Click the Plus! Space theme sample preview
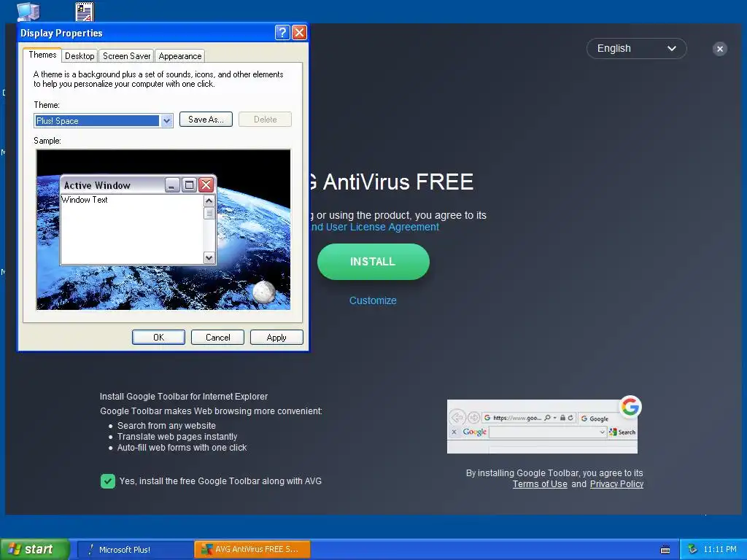The width and height of the screenshot is (747, 560). (x=163, y=230)
